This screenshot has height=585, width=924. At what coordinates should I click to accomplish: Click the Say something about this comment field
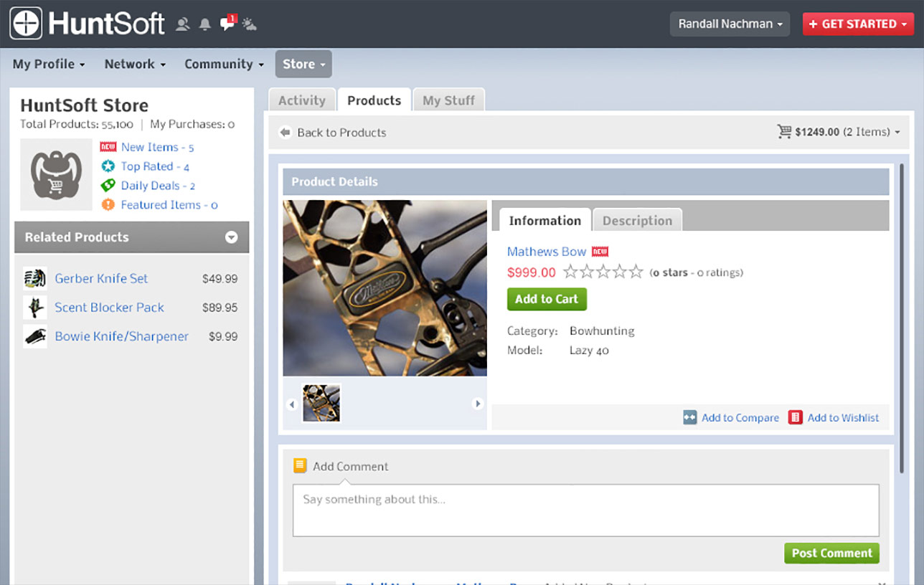pos(585,510)
